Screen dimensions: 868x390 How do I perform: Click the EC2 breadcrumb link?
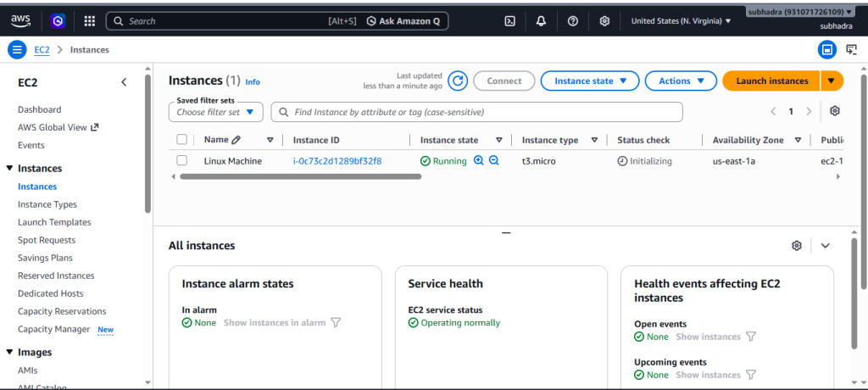point(42,50)
